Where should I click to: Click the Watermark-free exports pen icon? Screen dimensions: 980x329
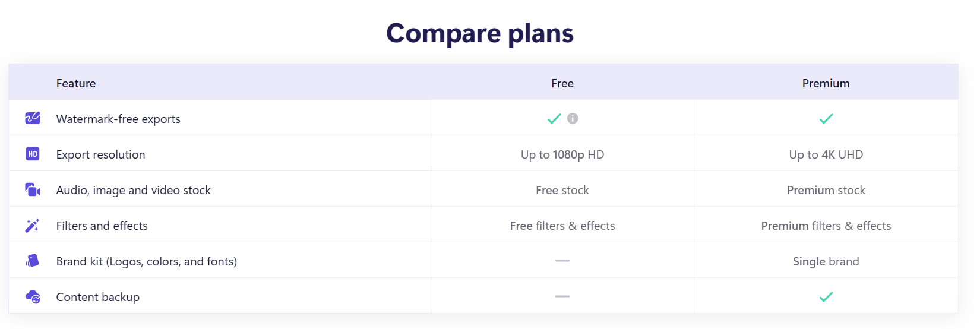(x=33, y=118)
